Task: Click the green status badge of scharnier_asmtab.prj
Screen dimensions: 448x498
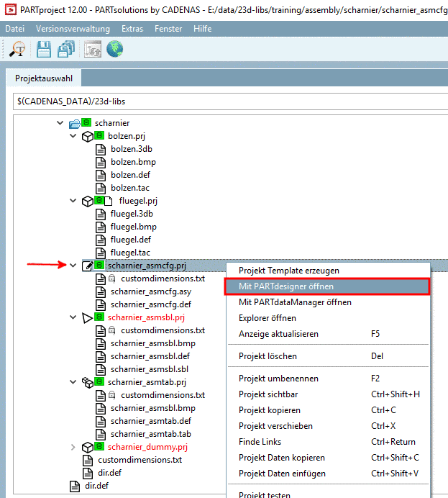Action: (99, 381)
